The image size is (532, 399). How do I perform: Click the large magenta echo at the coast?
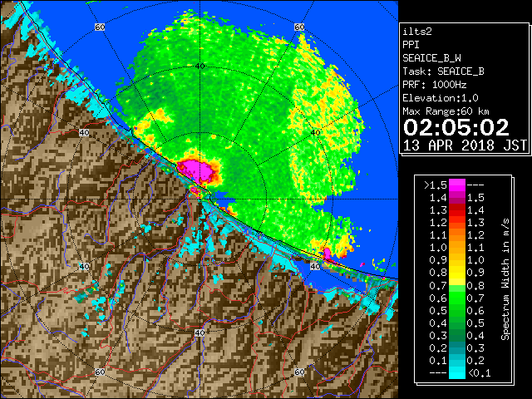tap(199, 172)
